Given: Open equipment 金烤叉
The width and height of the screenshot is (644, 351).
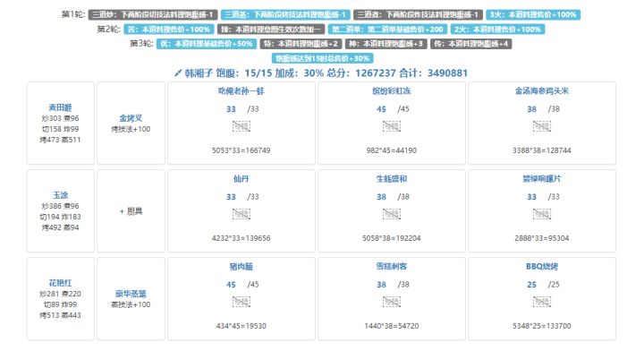Looking at the screenshot, I should 131,118.
